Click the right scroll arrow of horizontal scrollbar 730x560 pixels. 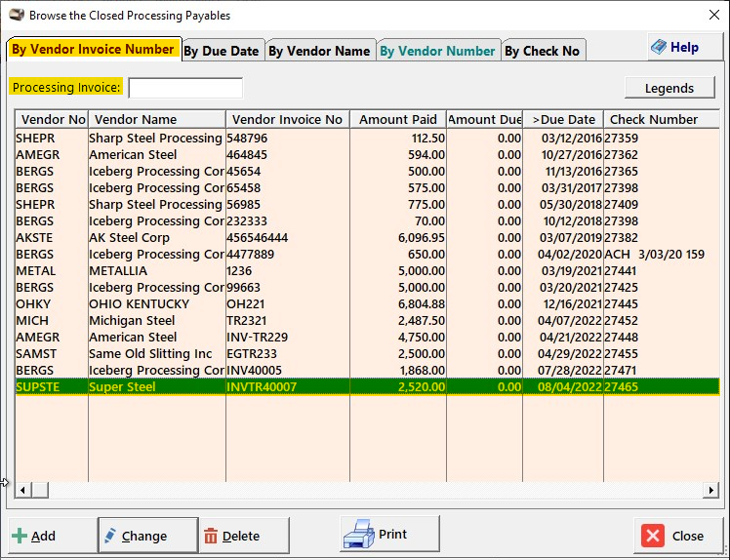coord(710,490)
